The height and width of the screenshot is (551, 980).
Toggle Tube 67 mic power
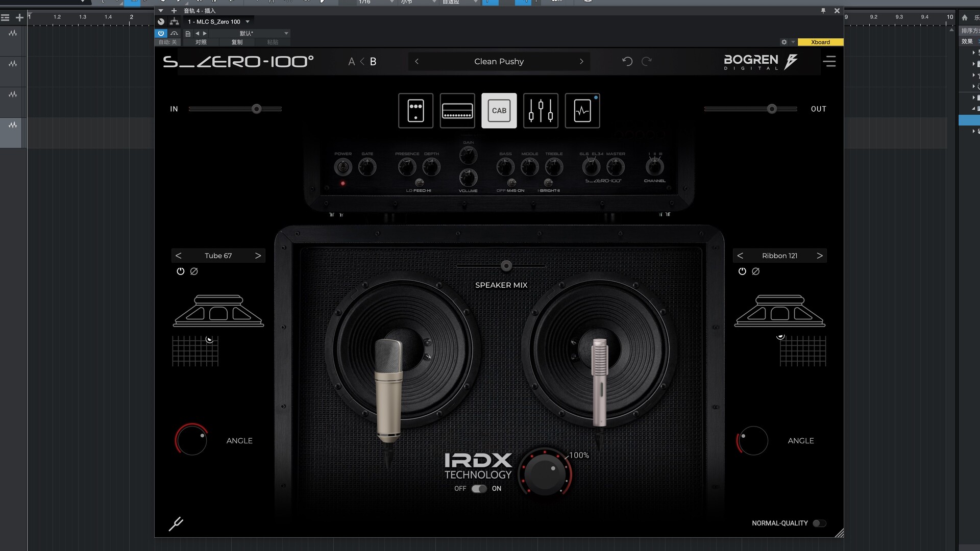(x=180, y=271)
